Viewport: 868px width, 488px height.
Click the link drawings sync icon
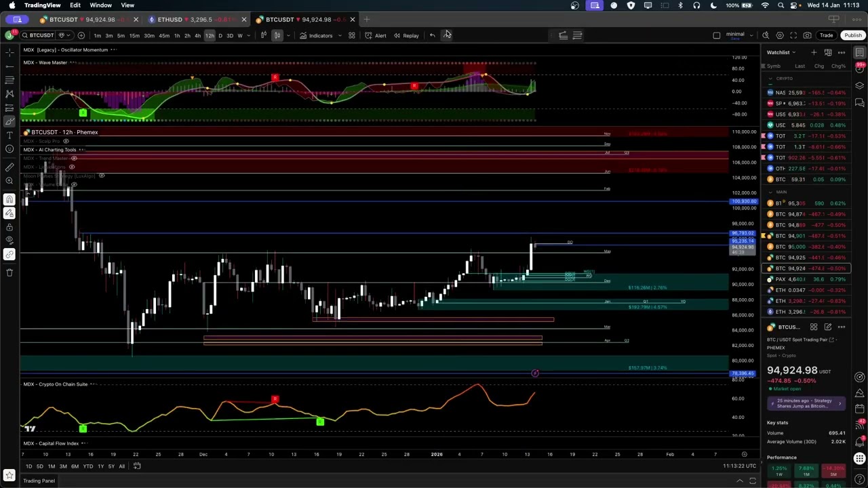point(9,254)
